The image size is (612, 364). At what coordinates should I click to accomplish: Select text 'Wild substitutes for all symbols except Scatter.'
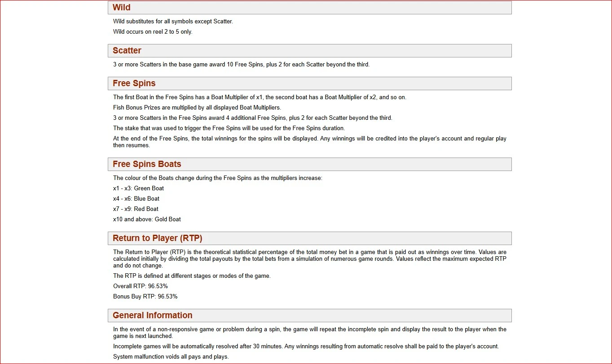173,22
